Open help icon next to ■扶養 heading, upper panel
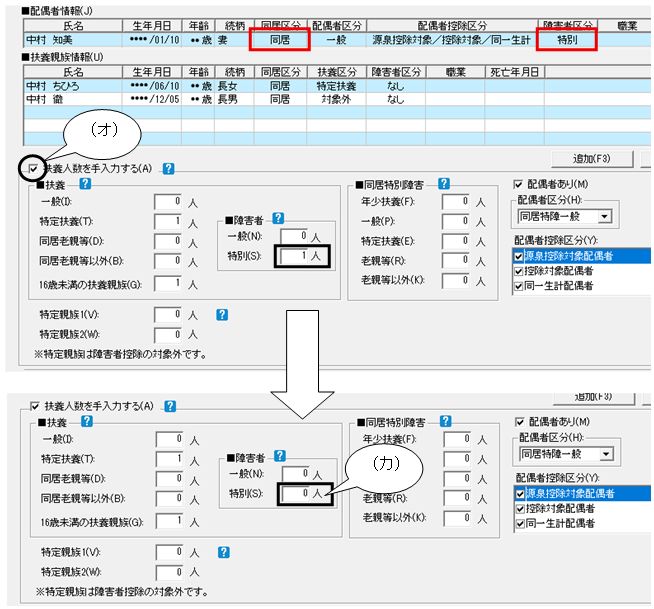This screenshot has height=609, width=654. 85,184
